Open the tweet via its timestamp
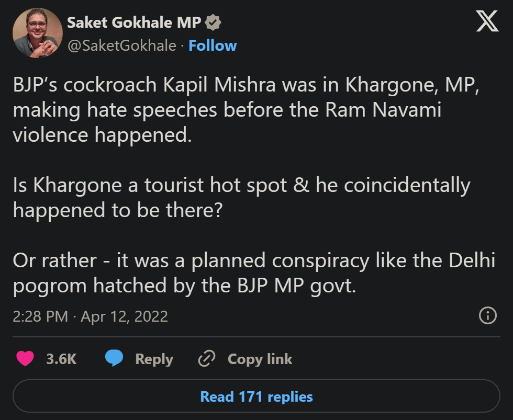The image size is (513, 420). (90, 316)
